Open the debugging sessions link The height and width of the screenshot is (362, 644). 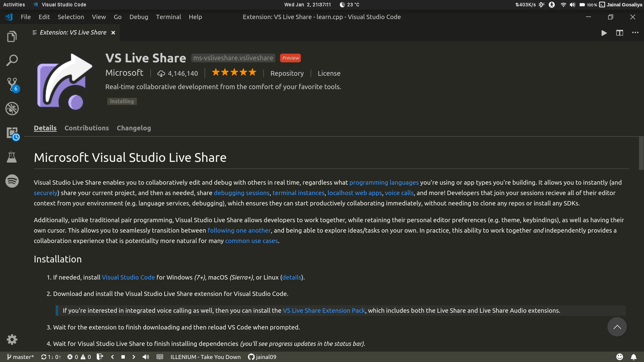point(241,193)
